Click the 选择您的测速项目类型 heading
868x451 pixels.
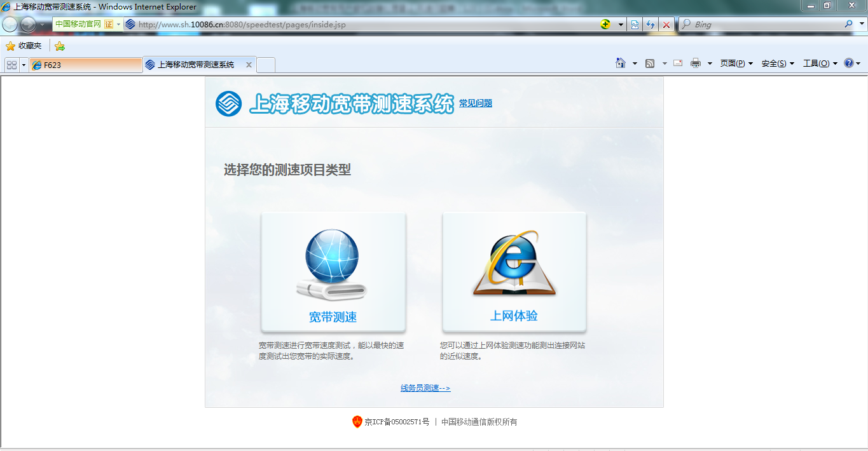pyautogui.click(x=287, y=170)
